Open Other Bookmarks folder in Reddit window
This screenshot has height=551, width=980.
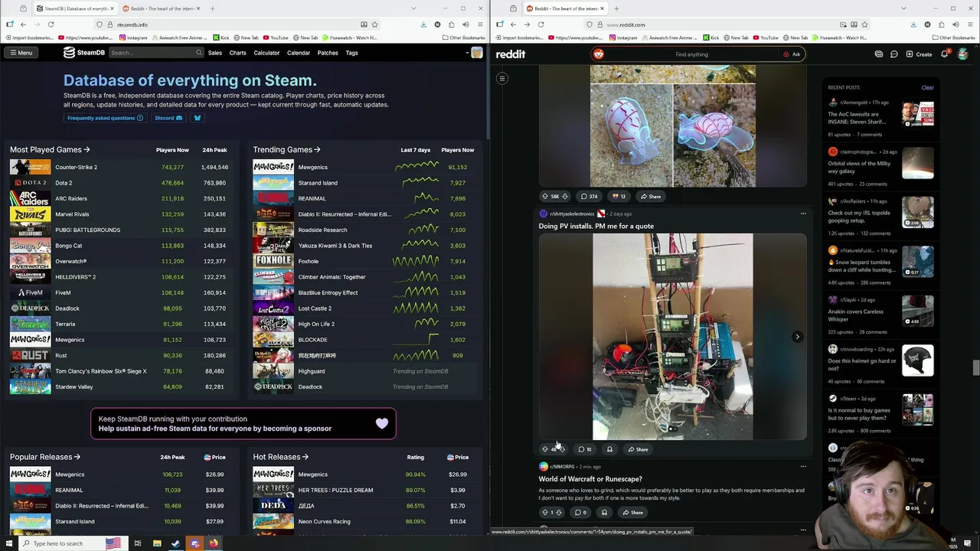[x=953, y=37]
